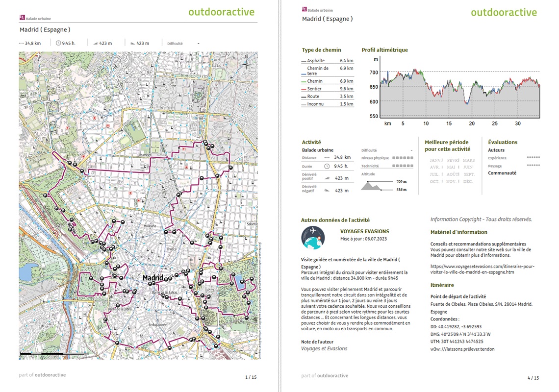Viewport: 559px width, 392px height.
Task: Click the clock icon beside 9:45 h. in page 1 header
Action: click(58, 43)
